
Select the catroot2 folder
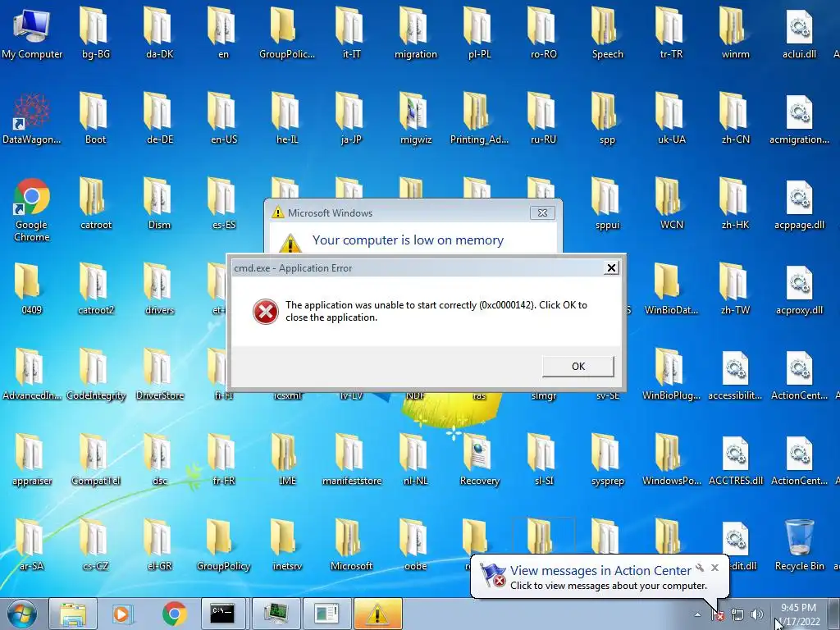[95, 290]
